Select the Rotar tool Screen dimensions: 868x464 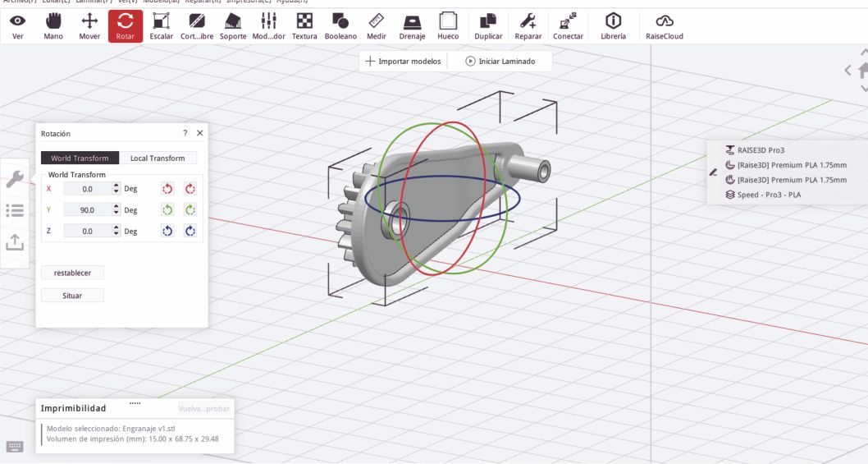coord(125,26)
